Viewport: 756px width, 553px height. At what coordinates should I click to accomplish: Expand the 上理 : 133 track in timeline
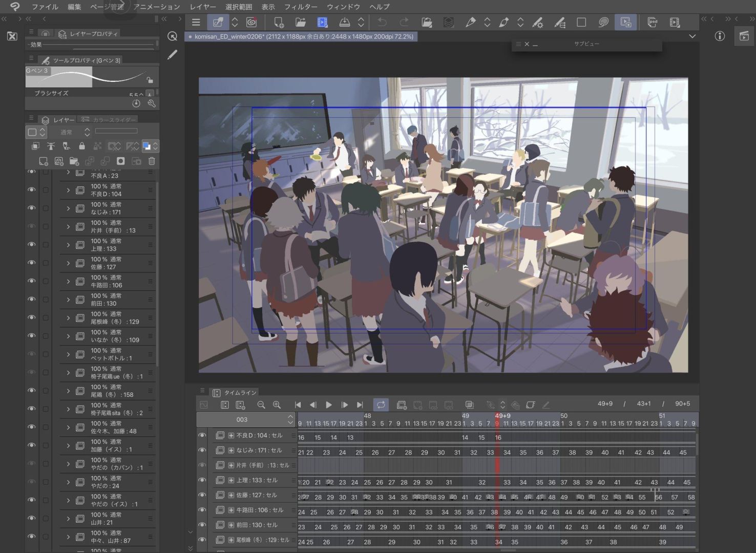[231, 480]
